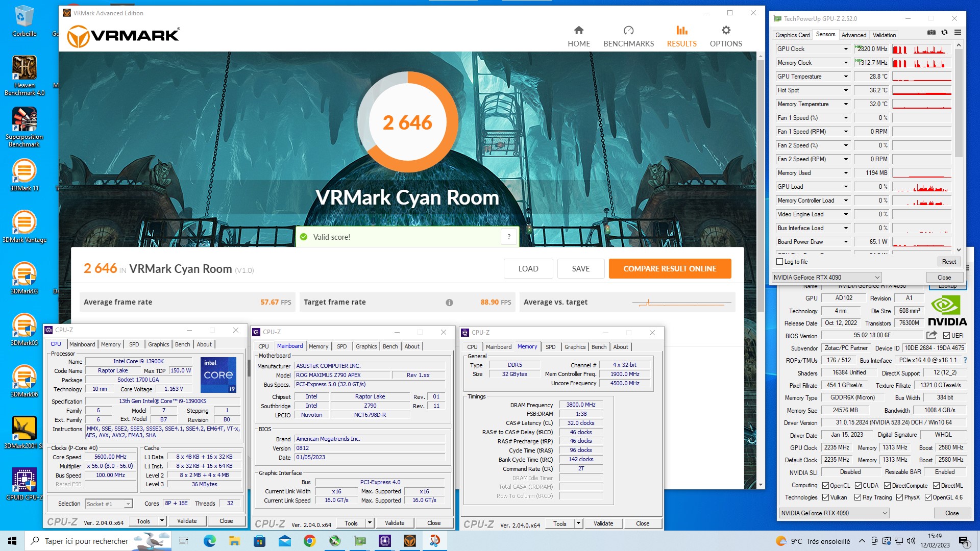Screen dimensions: 980x551
Task: Open 3DMark 11 desktop icon
Action: (x=24, y=176)
